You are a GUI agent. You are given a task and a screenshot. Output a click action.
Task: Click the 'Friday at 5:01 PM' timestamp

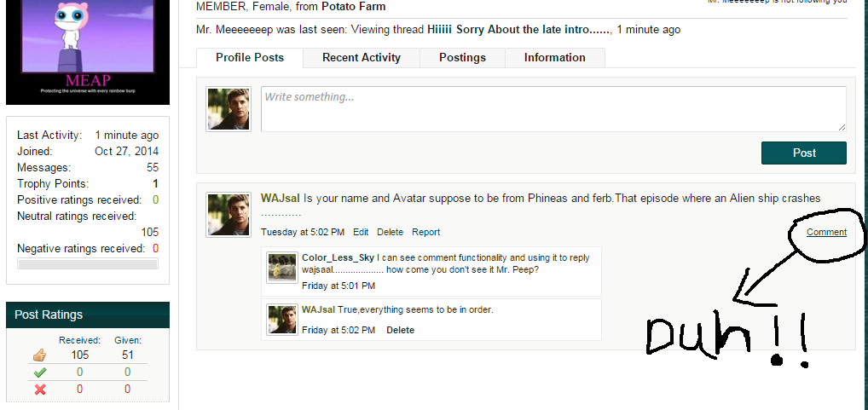tap(339, 286)
